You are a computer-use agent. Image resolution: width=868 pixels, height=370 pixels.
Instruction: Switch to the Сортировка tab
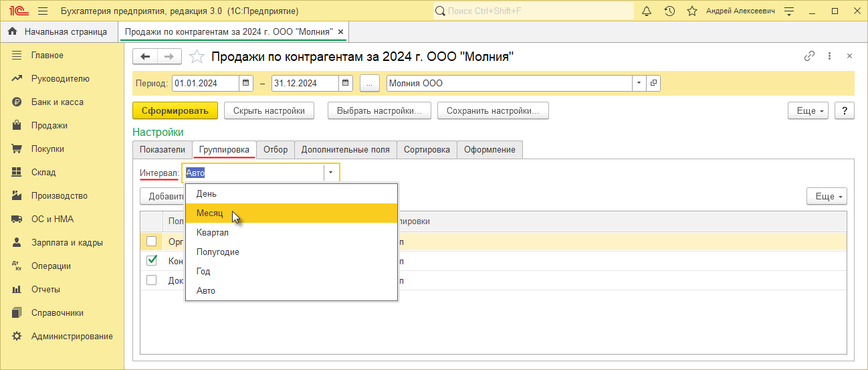point(427,150)
